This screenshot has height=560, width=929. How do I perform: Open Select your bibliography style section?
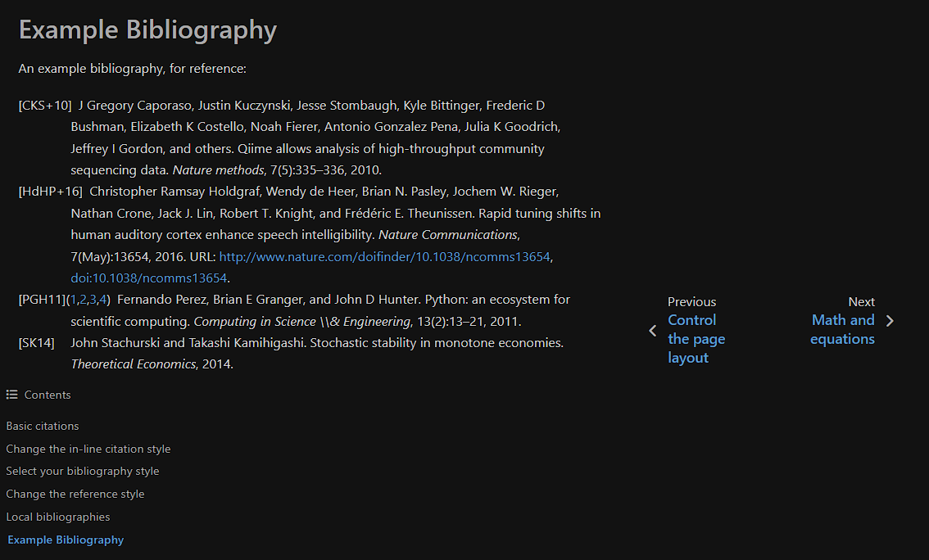point(83,472)
